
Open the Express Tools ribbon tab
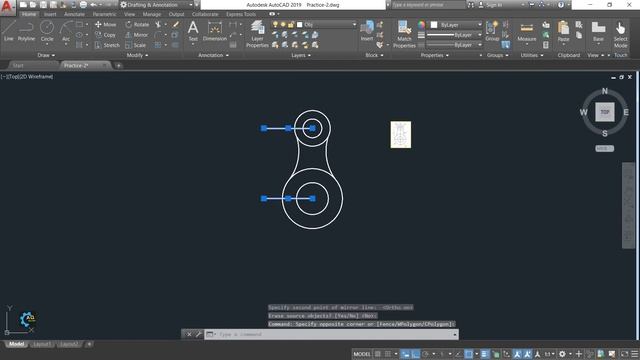[x=241, y=14]
